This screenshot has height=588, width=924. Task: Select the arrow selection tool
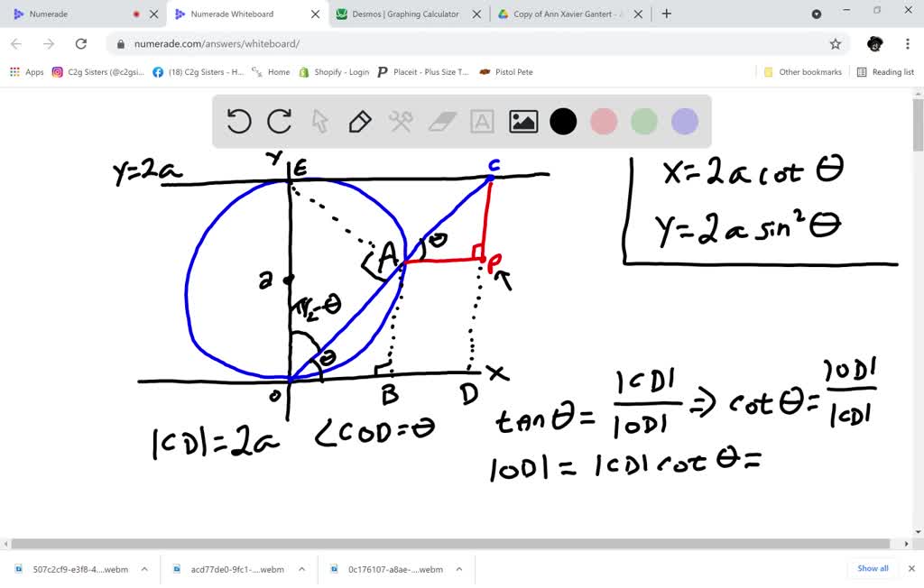click(319, 121)
